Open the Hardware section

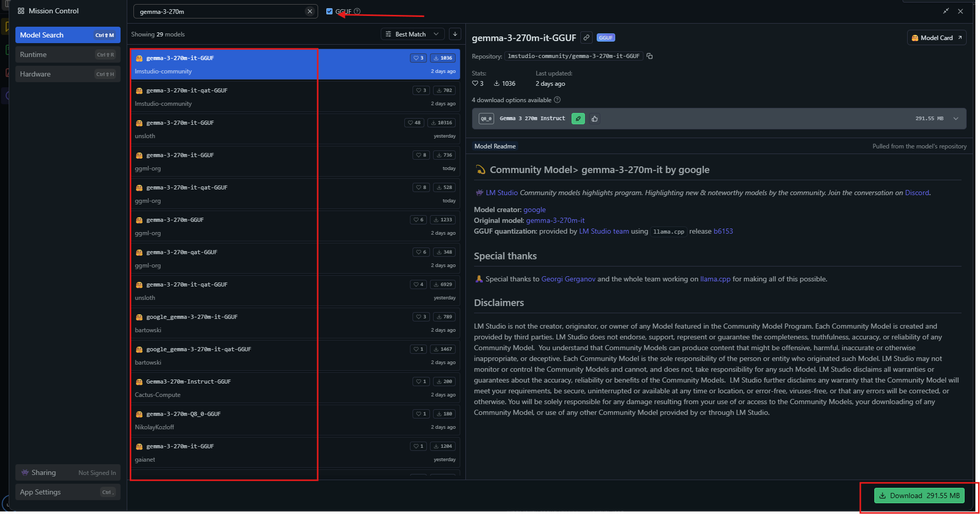click(x=68, y=74)
